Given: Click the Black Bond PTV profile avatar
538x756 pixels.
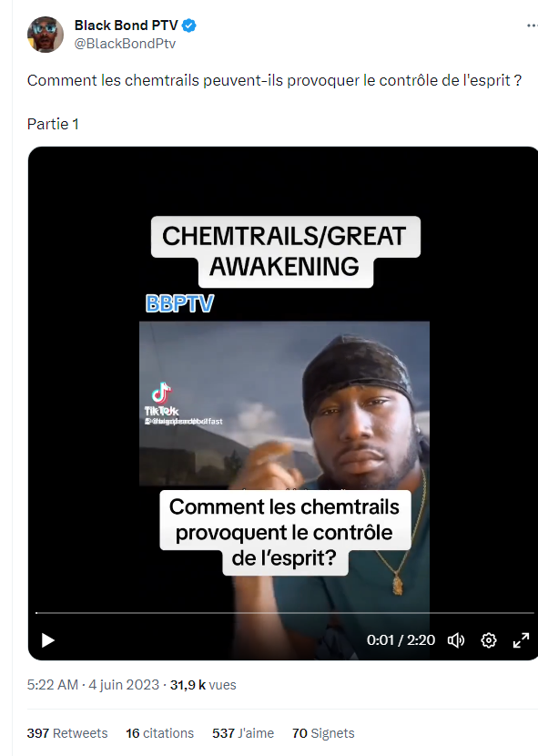Looking at the screenshot, I should 46,35.
